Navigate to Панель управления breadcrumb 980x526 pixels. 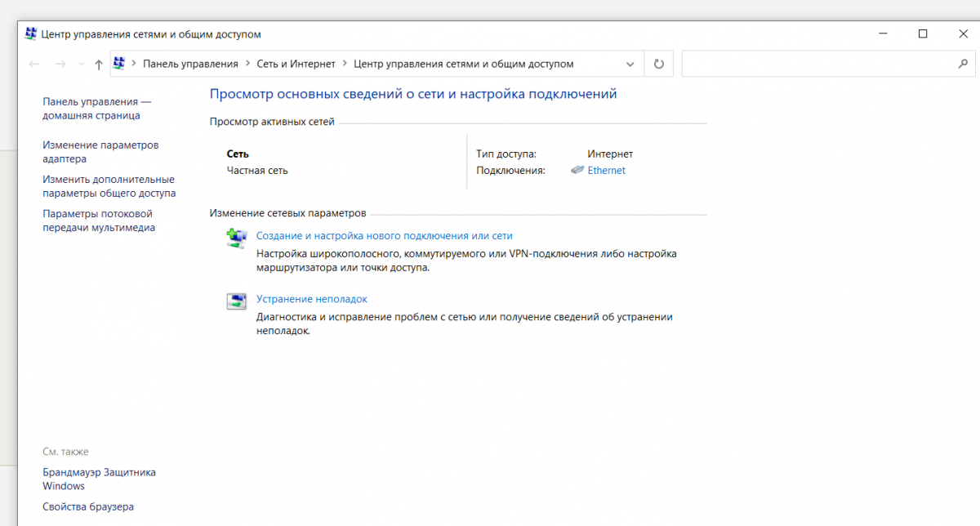tap(190, 64)
